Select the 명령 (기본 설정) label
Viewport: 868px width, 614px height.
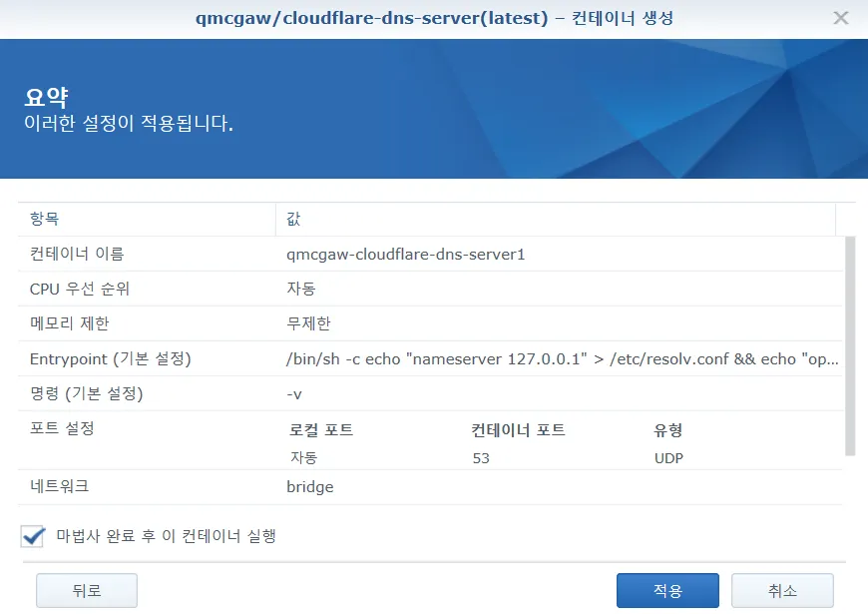tap(87, 394)
